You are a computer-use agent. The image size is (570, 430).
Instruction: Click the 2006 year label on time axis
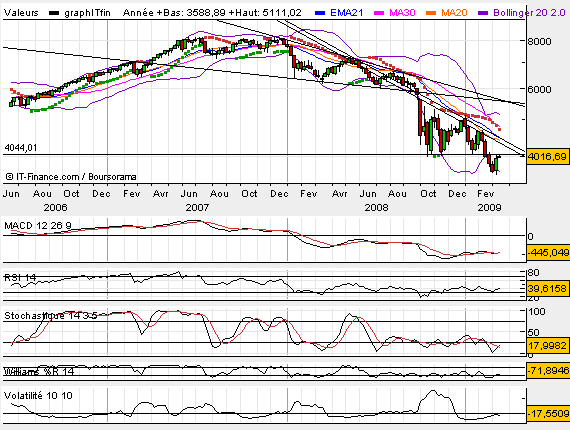coord(55,208)
